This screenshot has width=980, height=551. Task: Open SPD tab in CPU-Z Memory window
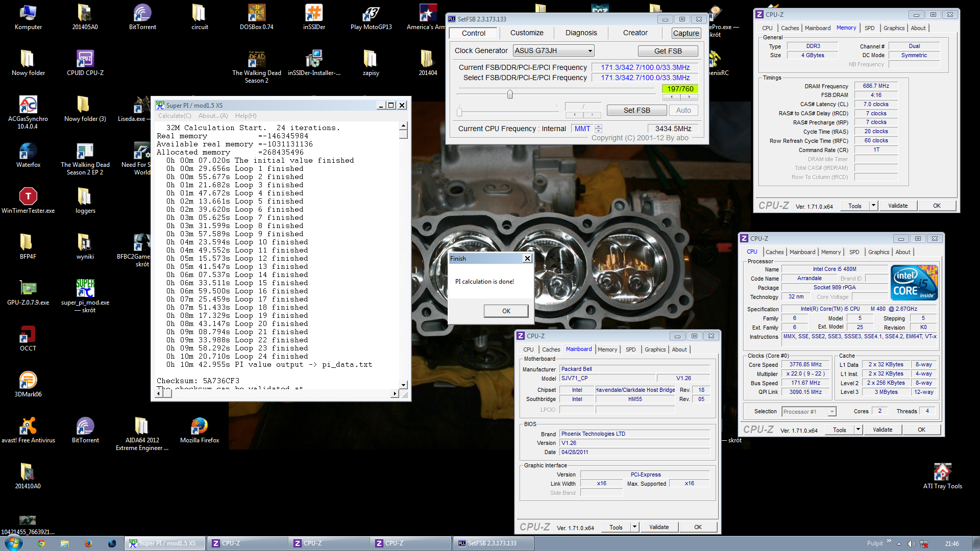869,28
